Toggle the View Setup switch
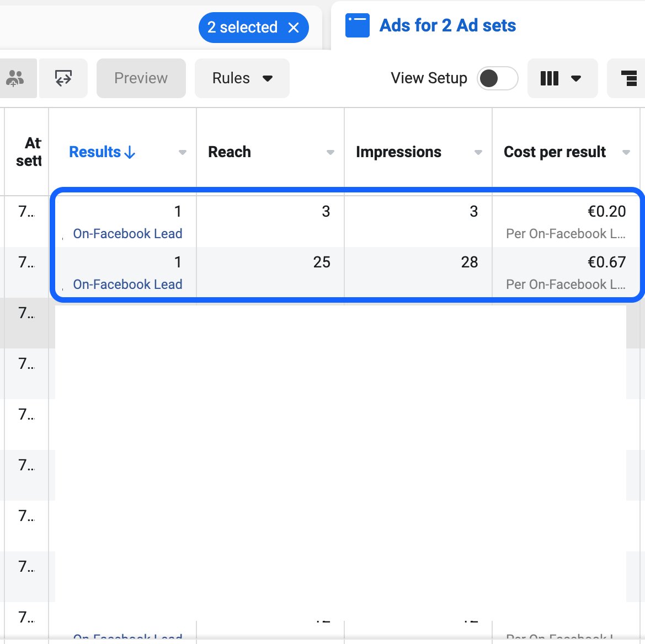The width and height of the screenshot is (645, 644). (x=497, y=78)
